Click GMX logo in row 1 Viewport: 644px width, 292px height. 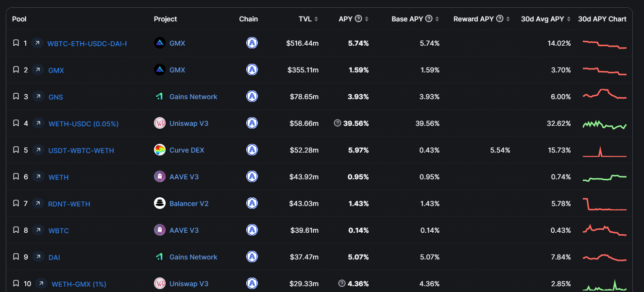point(160,43)
